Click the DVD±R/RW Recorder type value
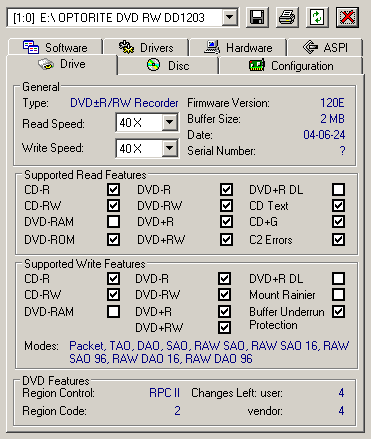Image resolution: width=371 pixels, height=439 pixels. [x=124, y=103]
